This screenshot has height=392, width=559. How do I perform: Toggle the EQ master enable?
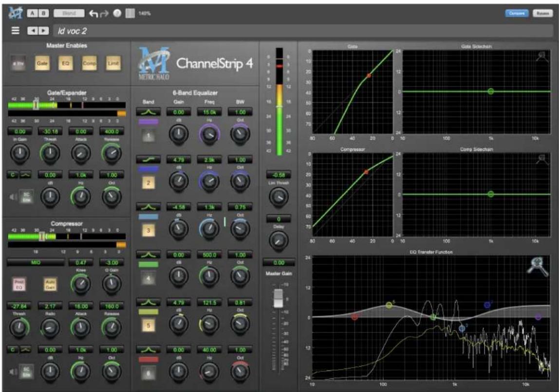coord(66,63)
